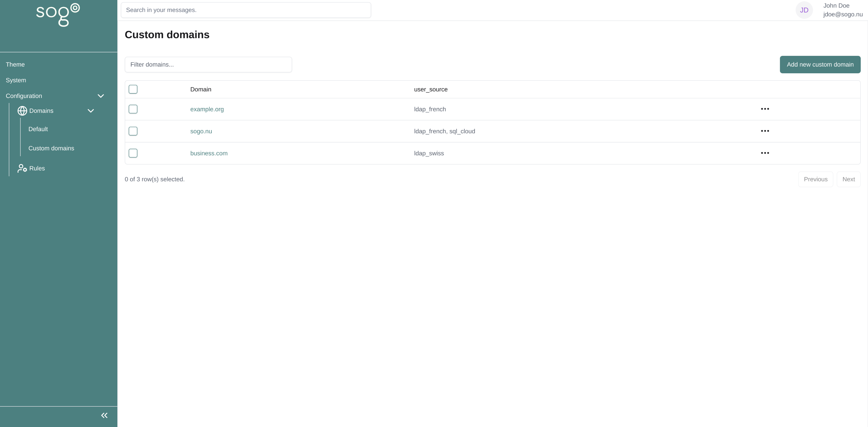The height and width of the screenshot is (427, 868).
Task: Open the sogo.nu domain link
Action: point(201,131)
